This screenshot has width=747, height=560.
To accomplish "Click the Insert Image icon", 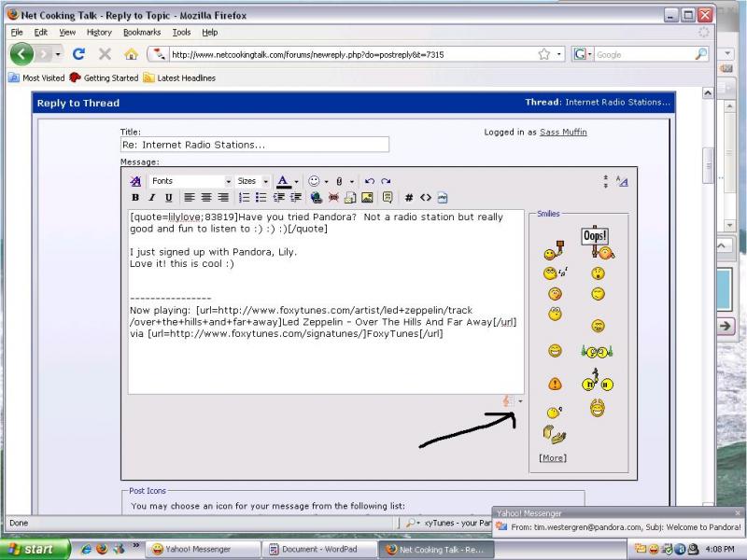I will pos(367,198).
